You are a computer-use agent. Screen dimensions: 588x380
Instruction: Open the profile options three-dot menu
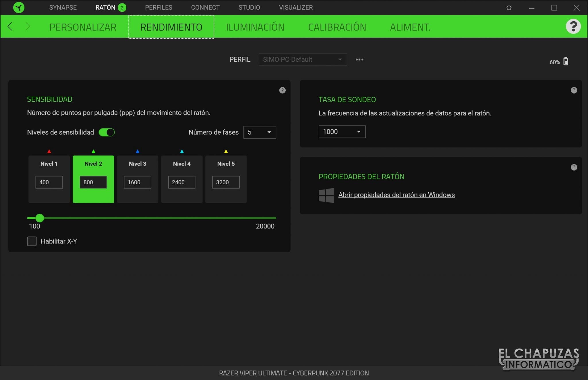coord(359,59)
